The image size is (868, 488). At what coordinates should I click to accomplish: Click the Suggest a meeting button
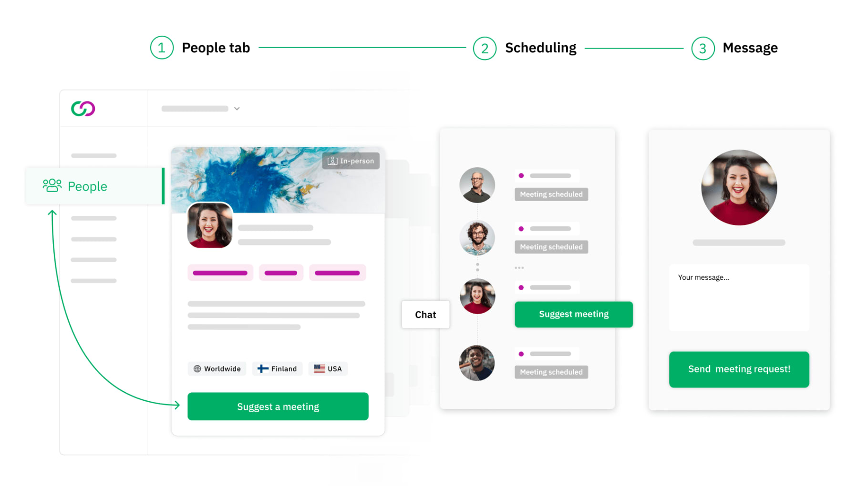point(278,407)
